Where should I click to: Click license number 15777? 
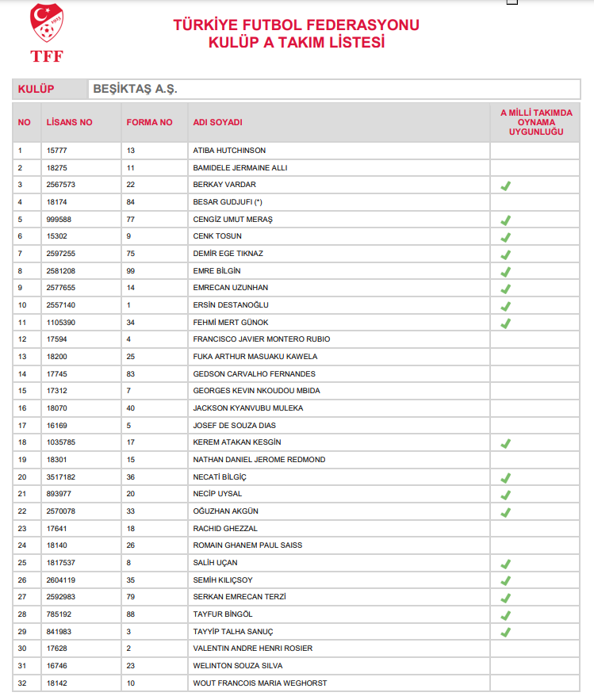point(57,151)
